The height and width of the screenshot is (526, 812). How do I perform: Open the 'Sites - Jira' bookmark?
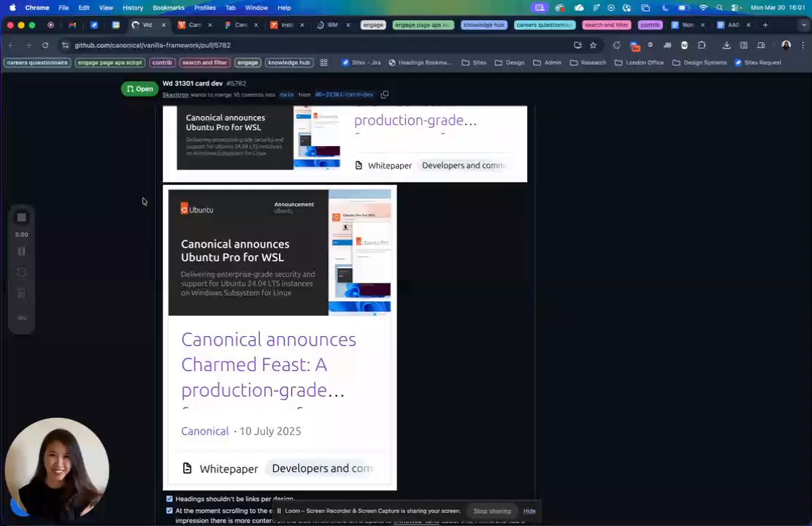361,63
